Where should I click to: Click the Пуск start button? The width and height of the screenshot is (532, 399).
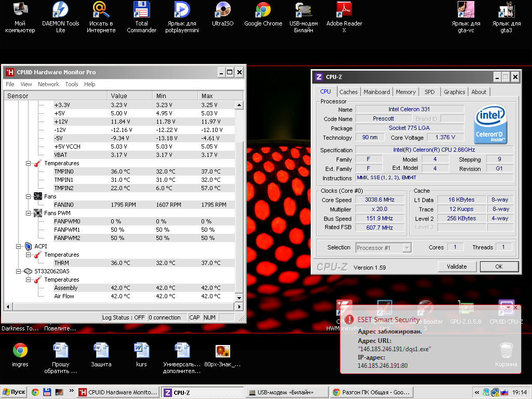click(14, 392)
